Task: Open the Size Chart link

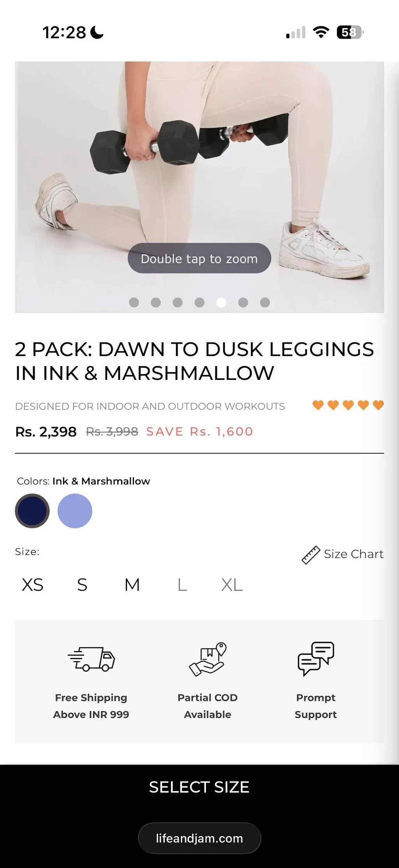Action: pos(353,554)
